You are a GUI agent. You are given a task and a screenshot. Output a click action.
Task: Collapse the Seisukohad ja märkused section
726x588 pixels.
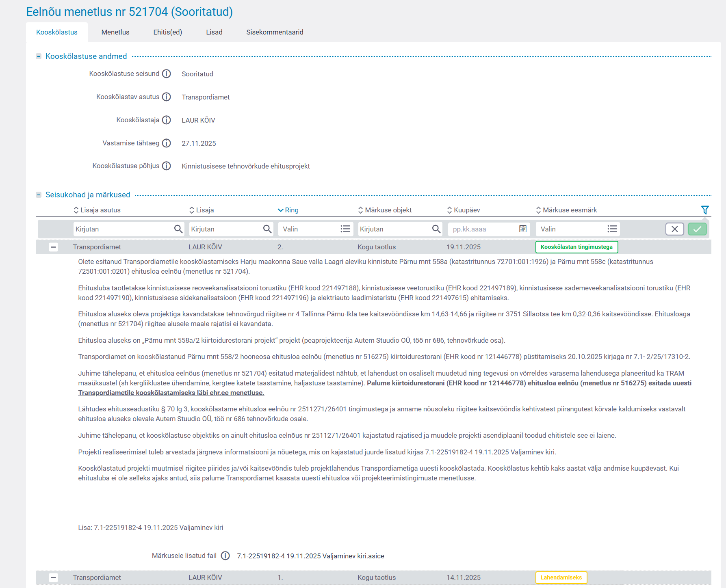coord(39,195)
